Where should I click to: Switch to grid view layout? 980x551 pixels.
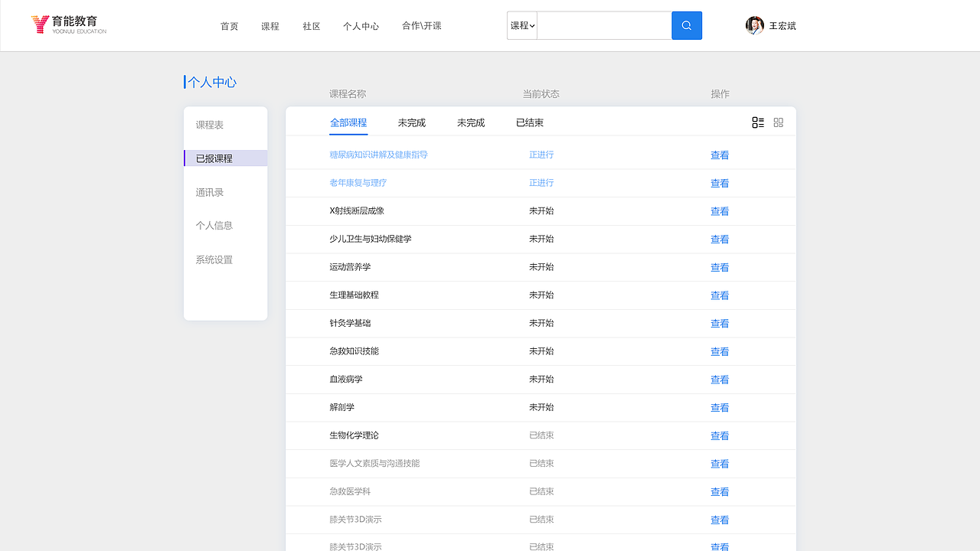[x=778, y=122]
